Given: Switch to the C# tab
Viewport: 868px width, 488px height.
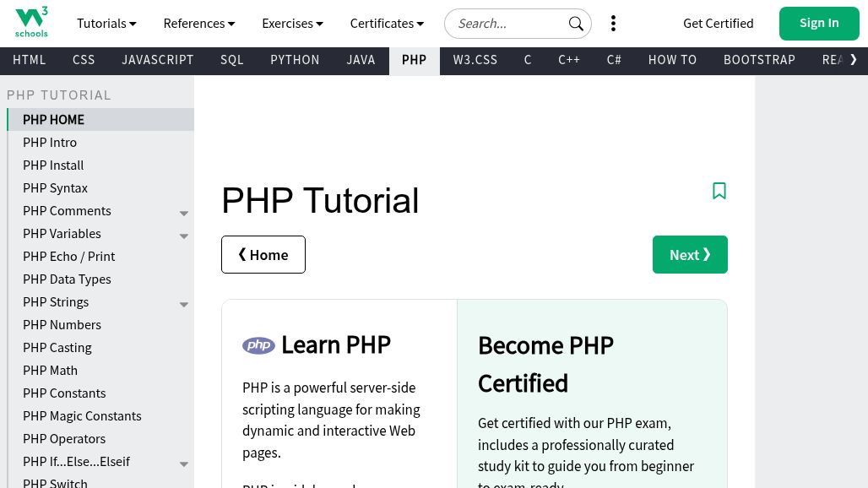Looking at the screenshot, I should [614, 60].
